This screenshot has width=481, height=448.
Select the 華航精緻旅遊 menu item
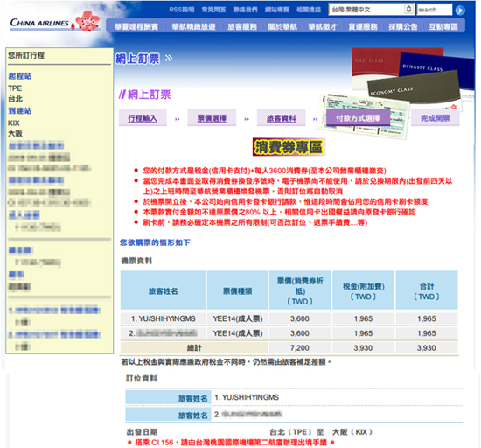pos(193,27)
